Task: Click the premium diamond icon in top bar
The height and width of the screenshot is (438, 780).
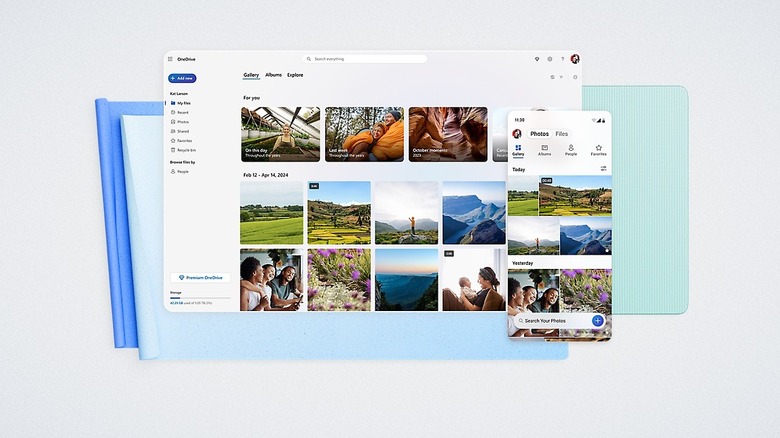Action: [x=537, y=59]
